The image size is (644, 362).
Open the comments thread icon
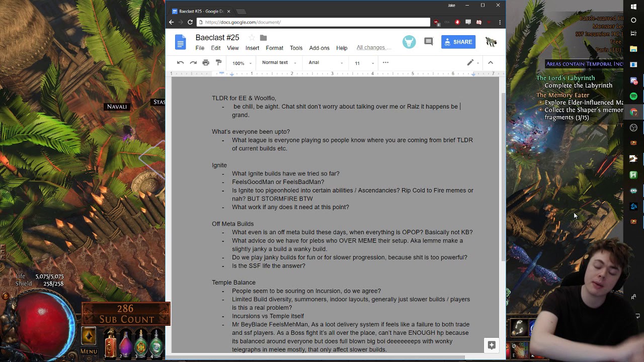429,42
